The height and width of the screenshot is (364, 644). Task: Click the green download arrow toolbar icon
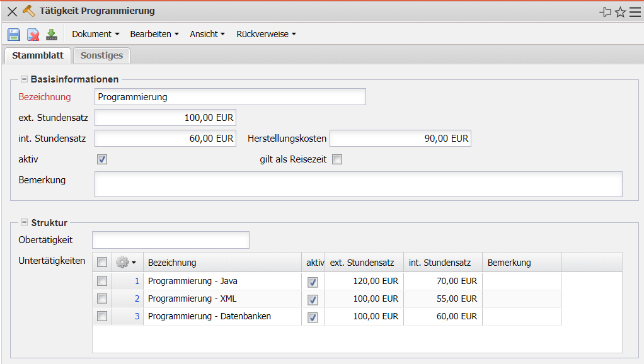(x=52, y=35)
